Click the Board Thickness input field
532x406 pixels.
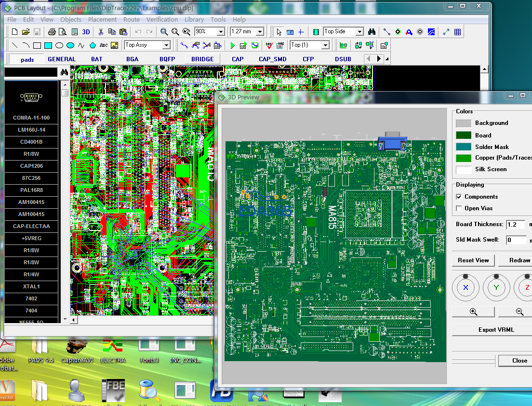[516, 225]
